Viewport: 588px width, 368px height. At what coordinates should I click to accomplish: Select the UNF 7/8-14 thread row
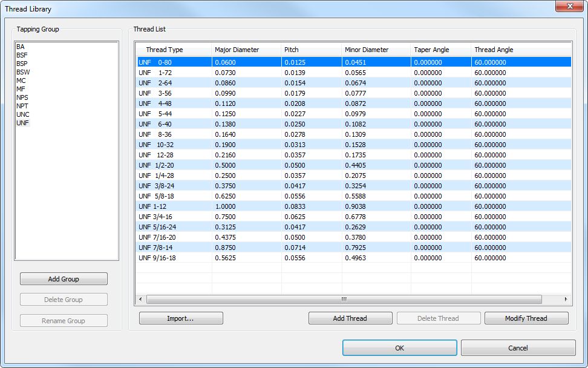(354, 248)
